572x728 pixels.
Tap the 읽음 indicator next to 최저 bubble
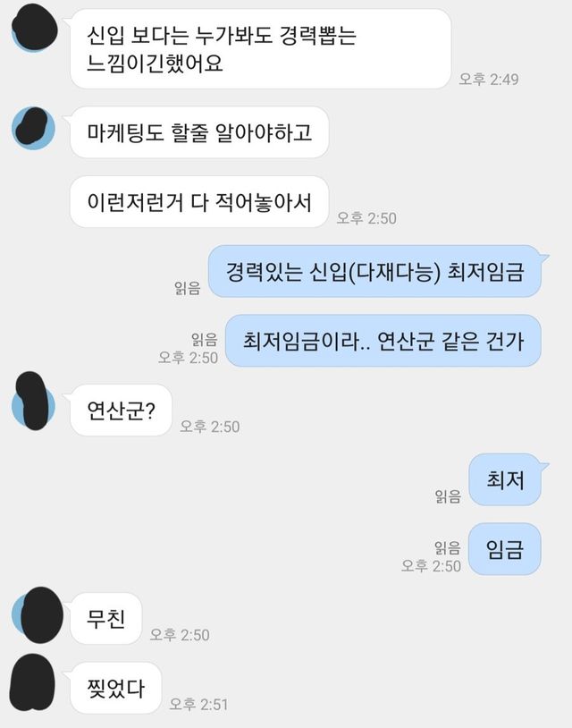pyautogui.click(x=448, y=496)
